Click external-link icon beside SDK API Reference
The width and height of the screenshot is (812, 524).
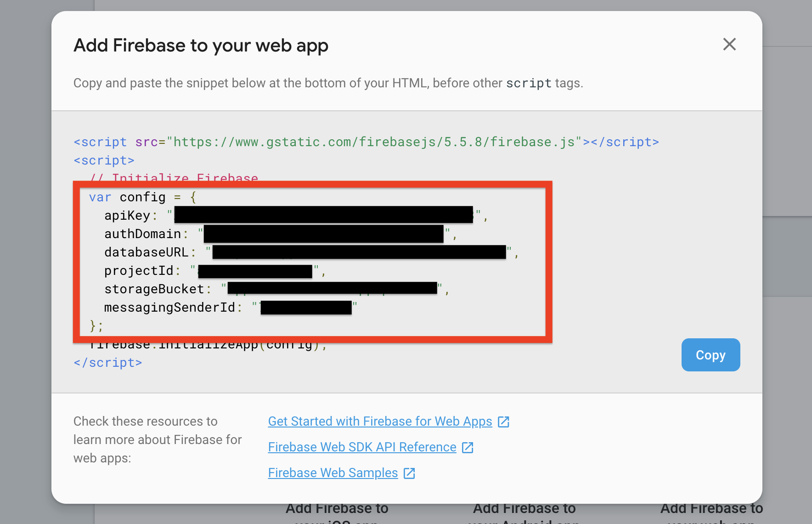coord(468,448)
